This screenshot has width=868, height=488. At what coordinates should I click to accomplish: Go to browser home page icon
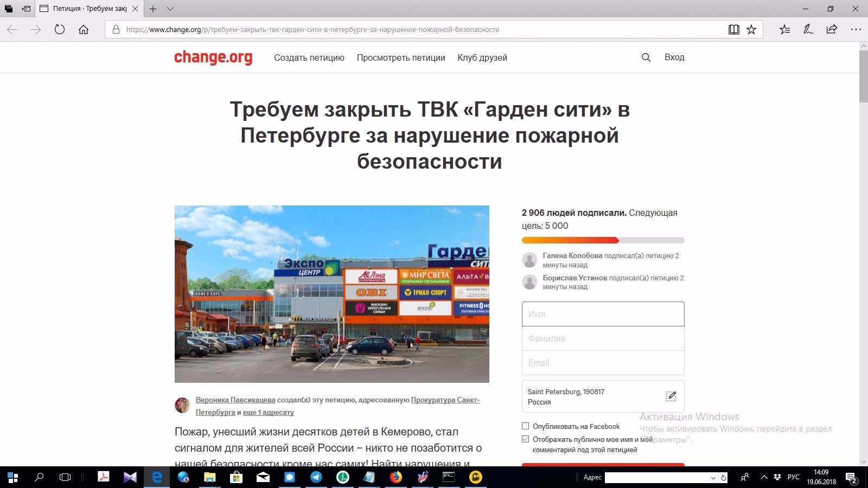(84, 30)
